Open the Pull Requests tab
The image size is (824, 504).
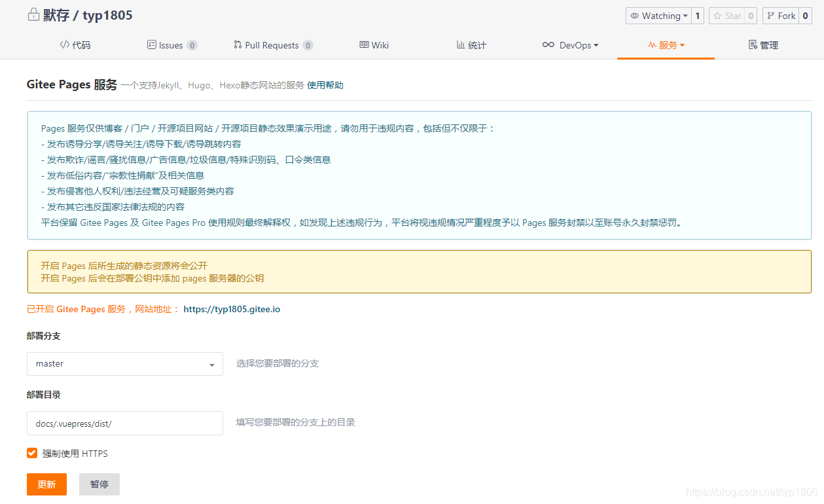point(274,45)
